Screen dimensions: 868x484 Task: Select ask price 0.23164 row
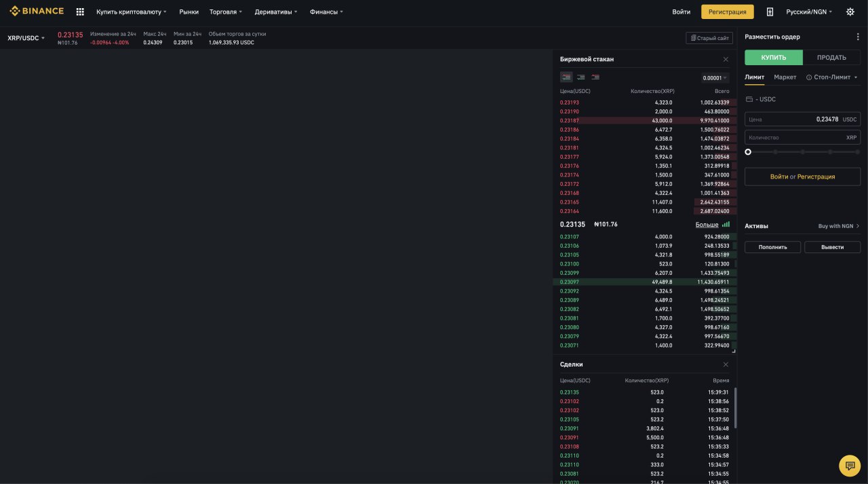644,211
